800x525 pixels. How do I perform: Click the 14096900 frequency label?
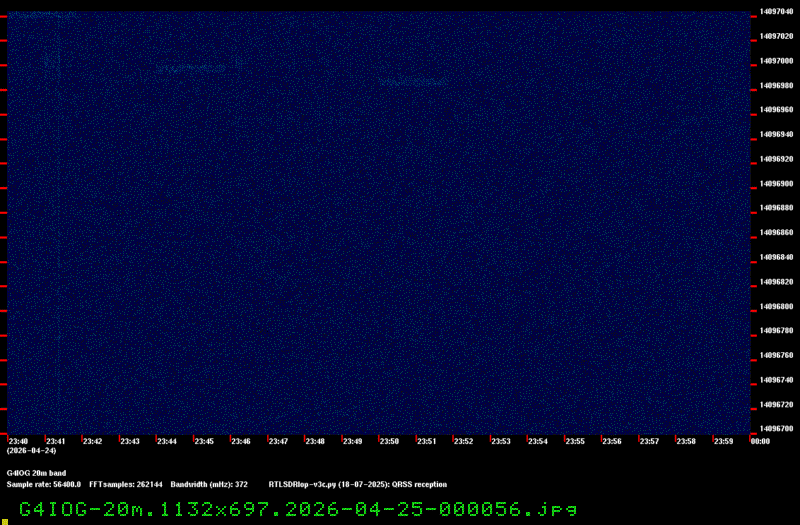pos(777,183)
